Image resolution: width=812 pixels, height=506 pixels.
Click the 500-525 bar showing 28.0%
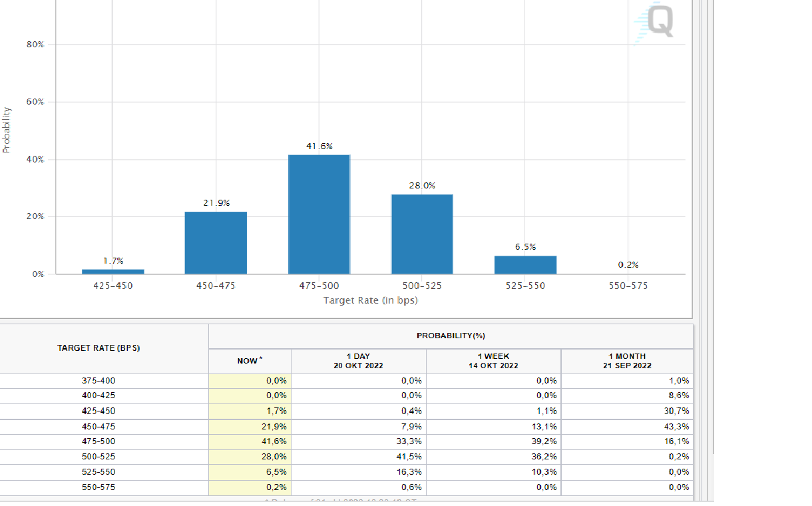click(422, 234)
